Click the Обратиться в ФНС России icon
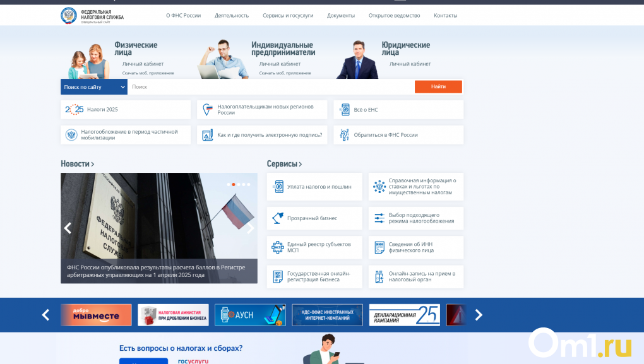The height and width of the screenshot is (364, 644). pyautogui.click(x=344, y=135)
